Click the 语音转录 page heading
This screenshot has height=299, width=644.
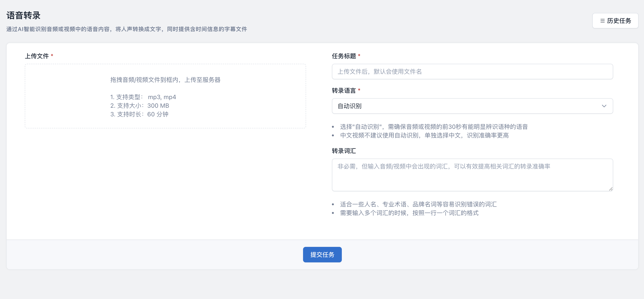(x=23, y=16)
